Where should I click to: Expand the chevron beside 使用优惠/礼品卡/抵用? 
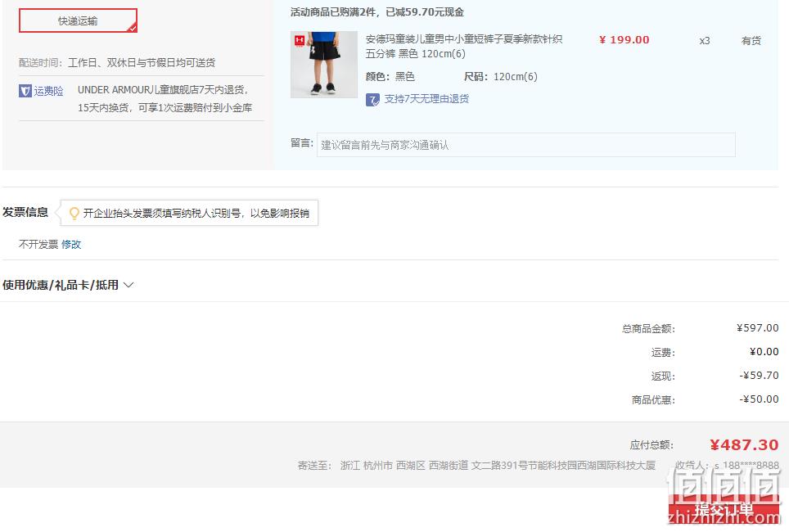128,285
